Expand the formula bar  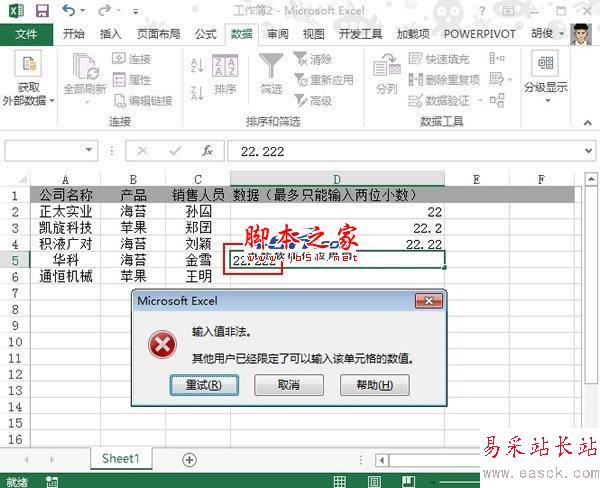pyautogui.click(x=589, y=151)
